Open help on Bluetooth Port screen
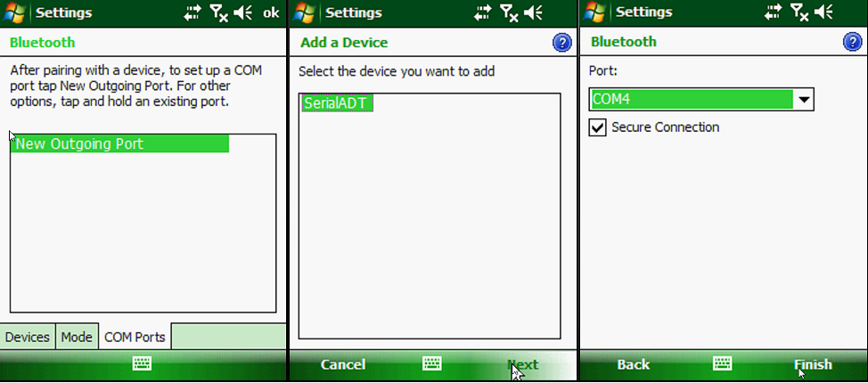The width and height of the screenshot is (868, 383). coord(853,42)
